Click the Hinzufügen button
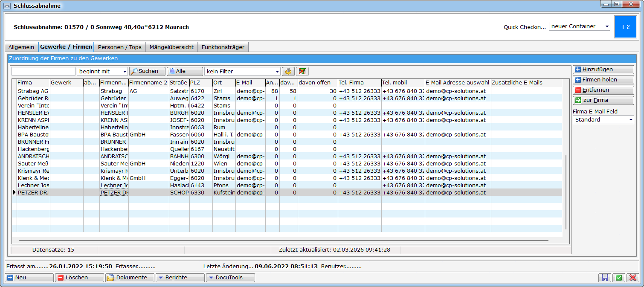The height and width of the screenshot is (287, 644). pos(603,70)
